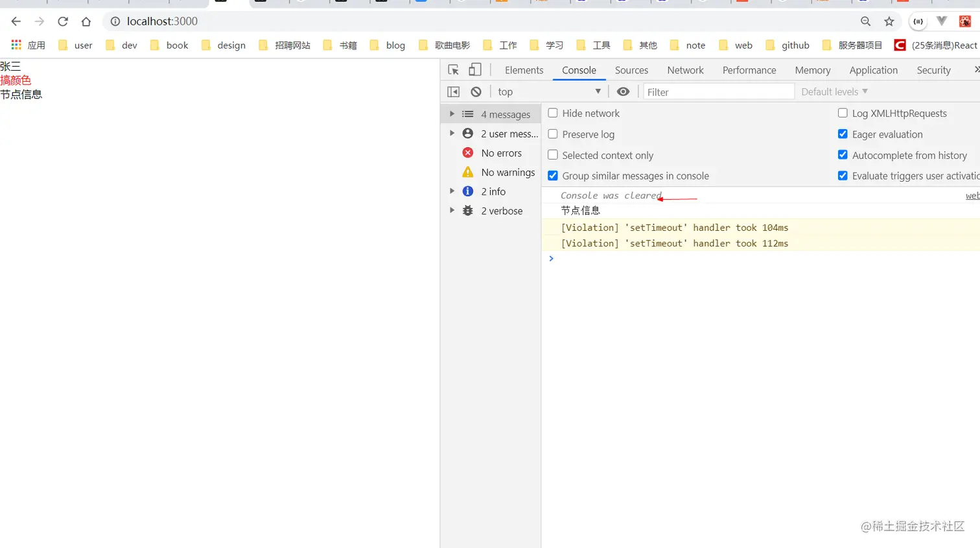The image size is (980, 548).
Task: Open the page zoom magnifier icon
Action: coord(866,21)
